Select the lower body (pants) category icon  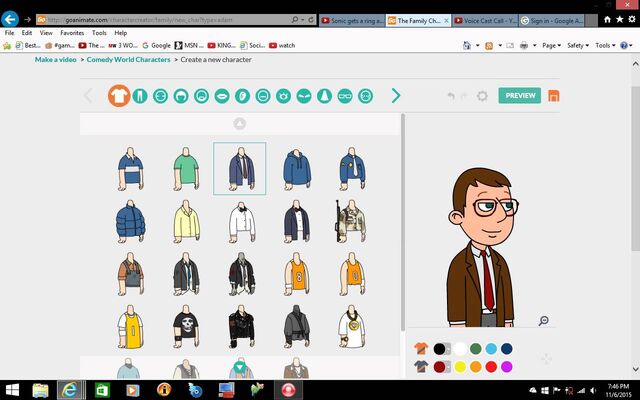[x=140, y=96]
